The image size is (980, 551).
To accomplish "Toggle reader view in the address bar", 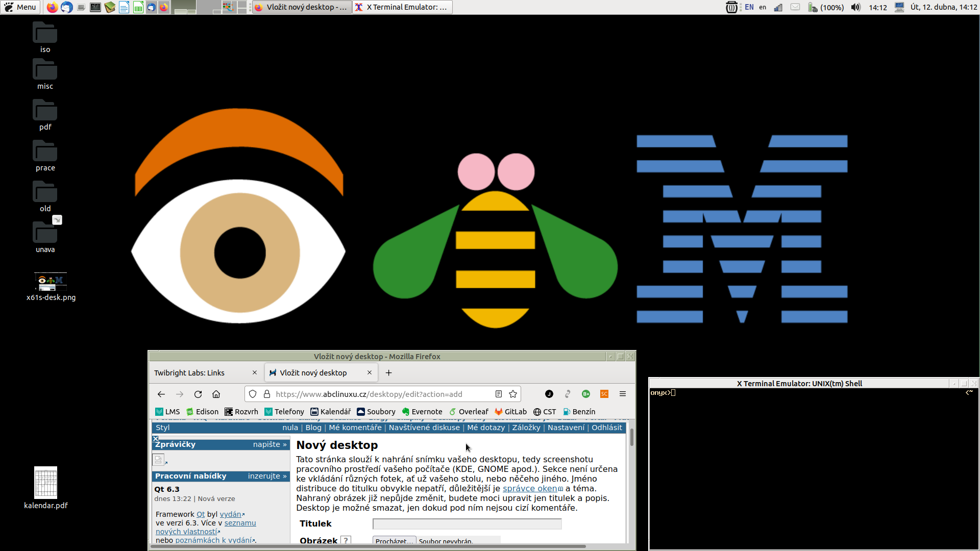I will tap(499, 394).
